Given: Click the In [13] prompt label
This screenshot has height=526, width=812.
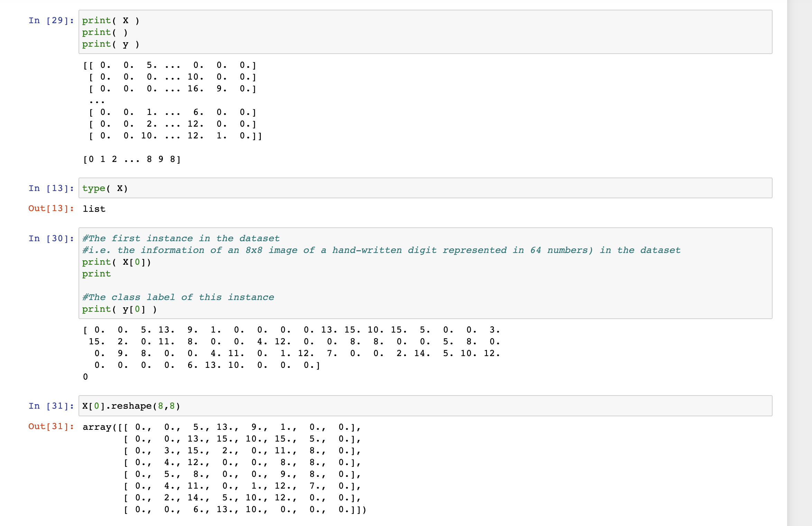Looking at the screenshot, I should coord(51,188).
